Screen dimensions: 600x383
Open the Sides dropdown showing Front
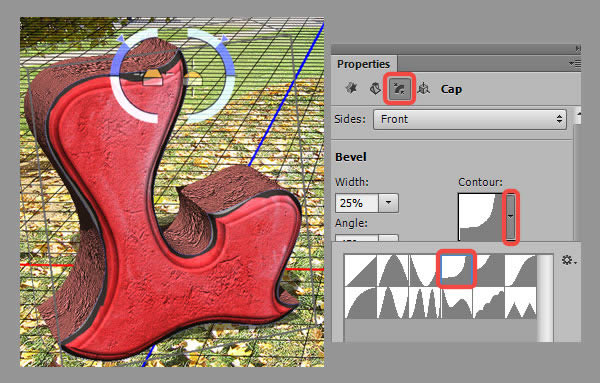pos(470,119)
